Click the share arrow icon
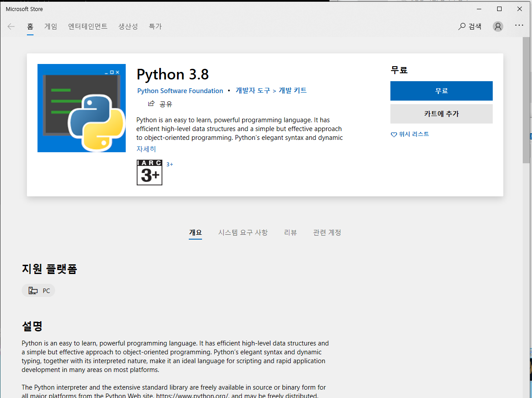Screen dimensions: 532x398 click(x=151, y=104)
